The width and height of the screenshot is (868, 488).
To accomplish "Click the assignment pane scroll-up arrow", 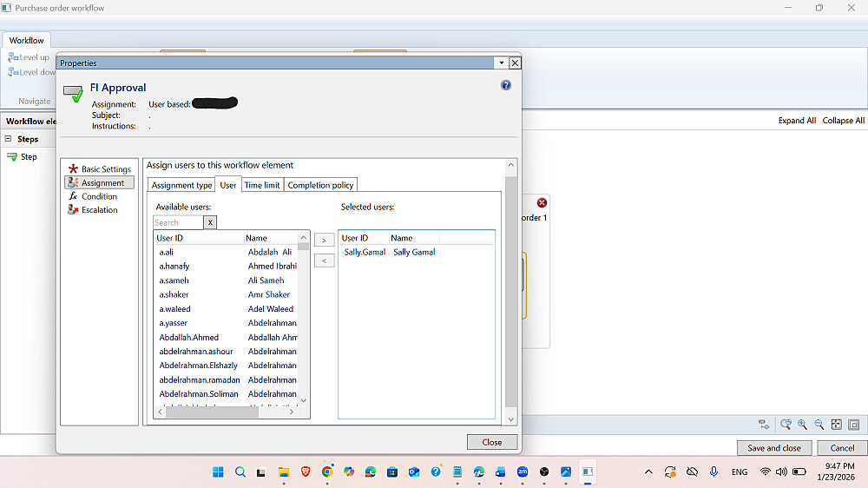I will 511,165.
